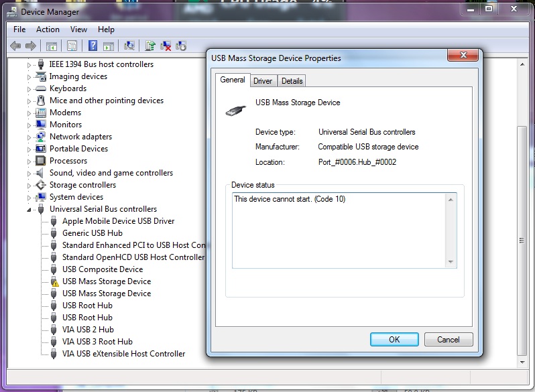Open the Details tab

tap(292, 81)
